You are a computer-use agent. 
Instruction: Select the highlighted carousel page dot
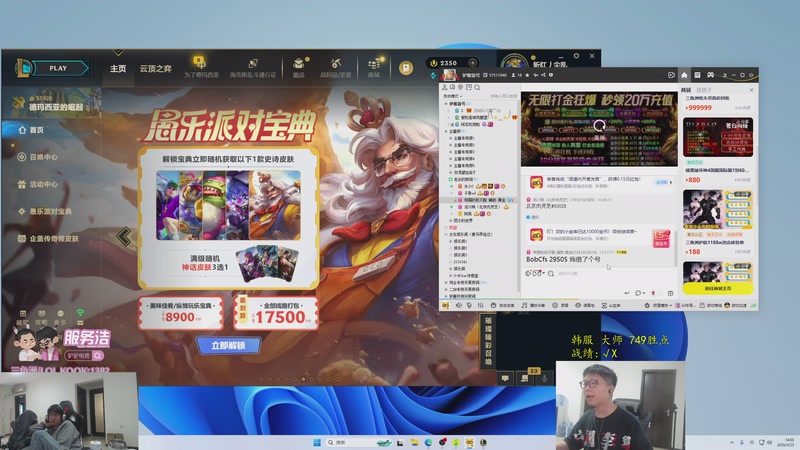[x=304, y=379]
